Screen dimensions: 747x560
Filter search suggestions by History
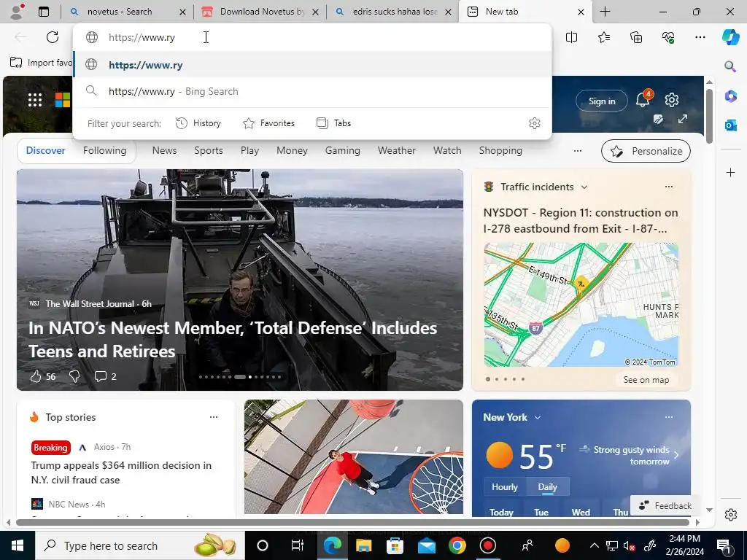198,123
